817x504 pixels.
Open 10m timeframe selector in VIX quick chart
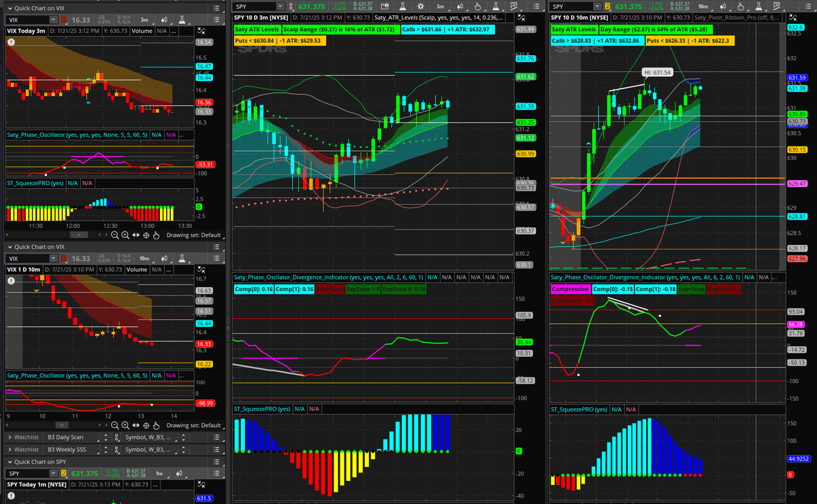(144, 258)
